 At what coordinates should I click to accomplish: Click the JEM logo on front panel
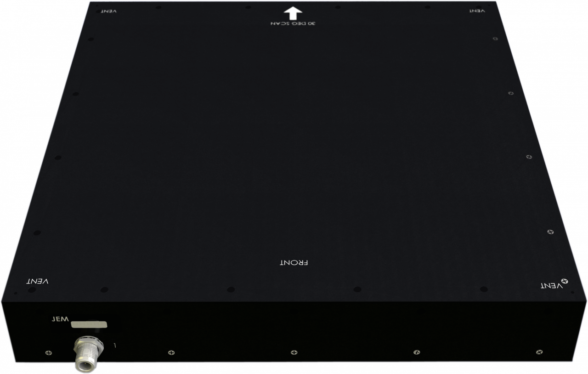pyautogui.click(x=61, y=317)
